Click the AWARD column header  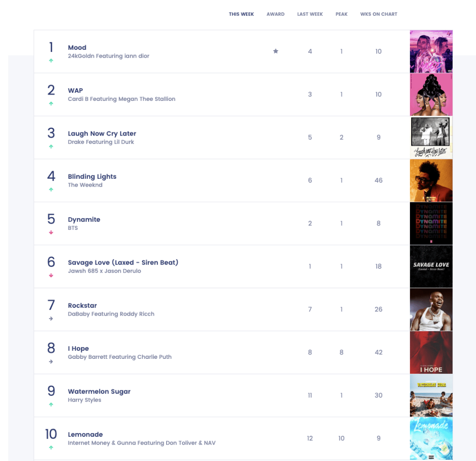pyautogui.click(x=275, y=14)
